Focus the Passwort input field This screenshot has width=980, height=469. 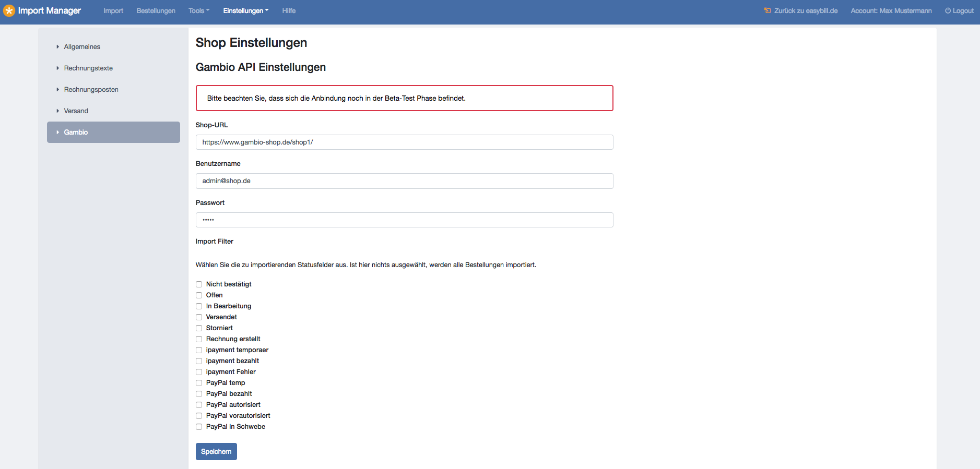click(x=404, y=220)
